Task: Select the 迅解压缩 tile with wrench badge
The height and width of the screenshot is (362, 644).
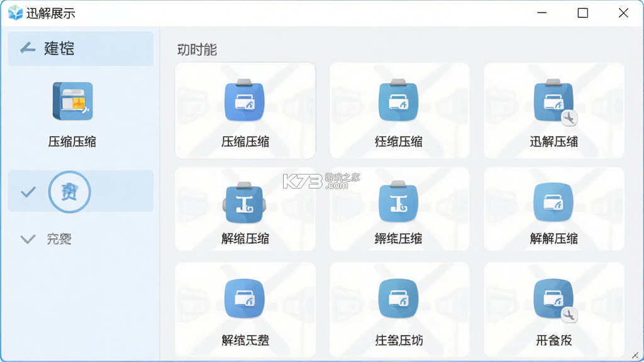Action: pos(555,101)
